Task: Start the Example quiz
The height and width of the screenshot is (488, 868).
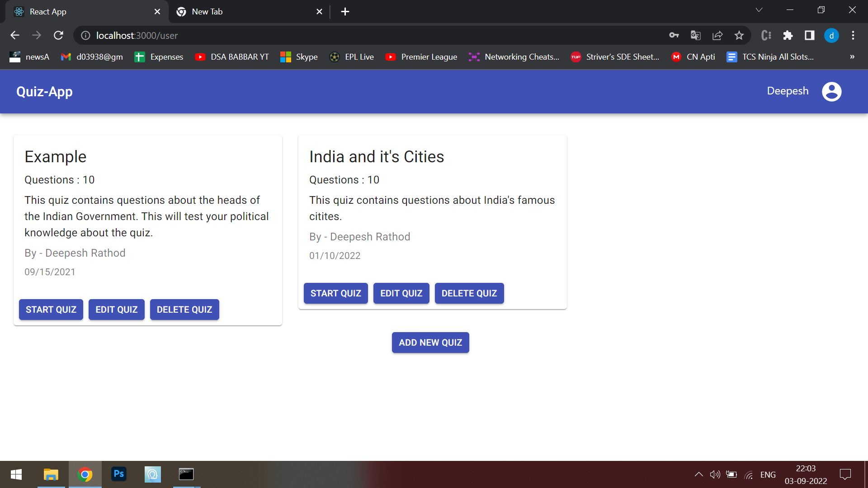Action: coord(51,310)
